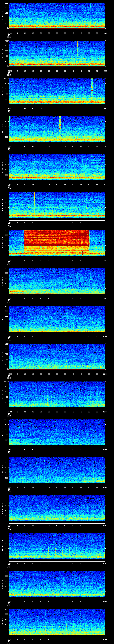This screenshot has width=114, height=644.
Task: Click the 6:13:00 start time label
Action: (9, 488)
